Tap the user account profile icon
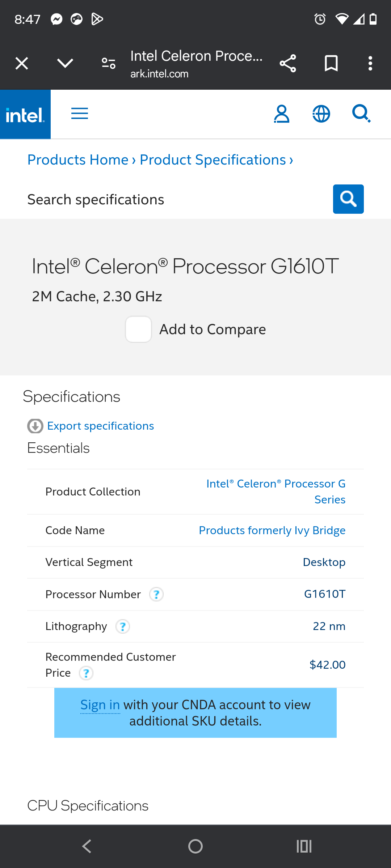The width and height of the screenshot is (391, 868). coord(281,114)
